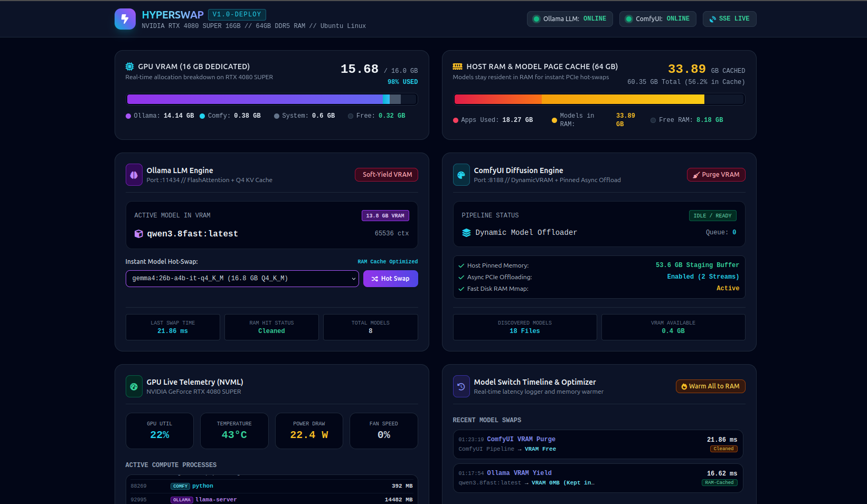
Task: Click the Fast Disk RAM Mmap checkmark
Action: point(461,289)
